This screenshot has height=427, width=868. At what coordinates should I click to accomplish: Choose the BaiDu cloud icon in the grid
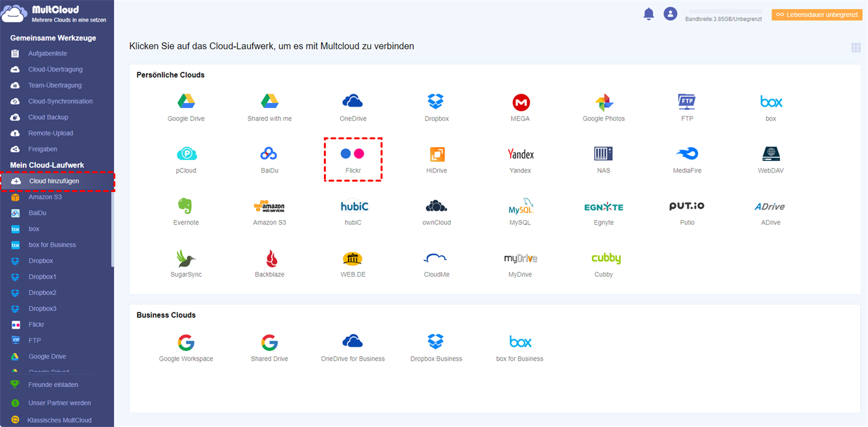click(x=269, y=154)
